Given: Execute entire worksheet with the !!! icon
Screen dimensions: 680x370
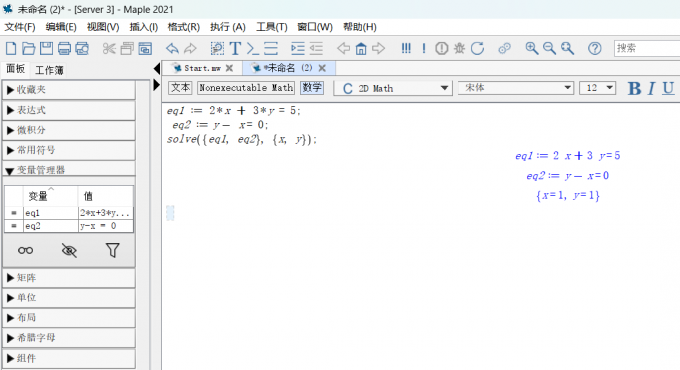Looking at the screenshot, I should coord(406,48).
